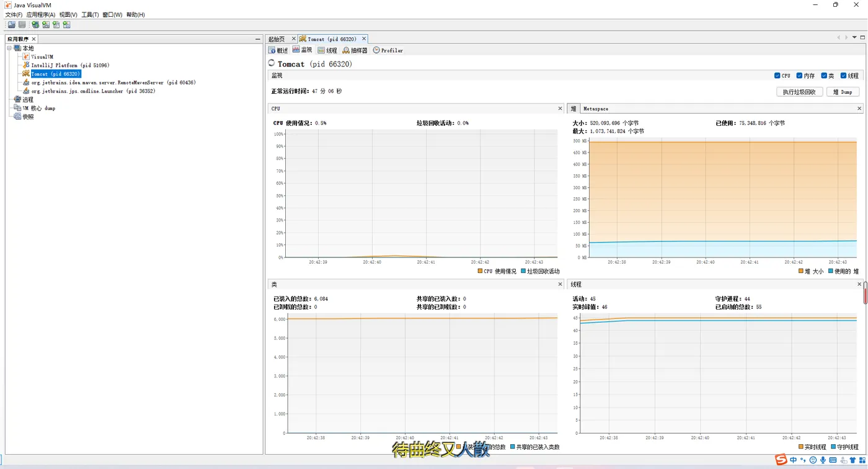Click the blue 垃圾回收活动 legend swatch
The height and width of the screenshot is (469, 868).
click(523, 271)
